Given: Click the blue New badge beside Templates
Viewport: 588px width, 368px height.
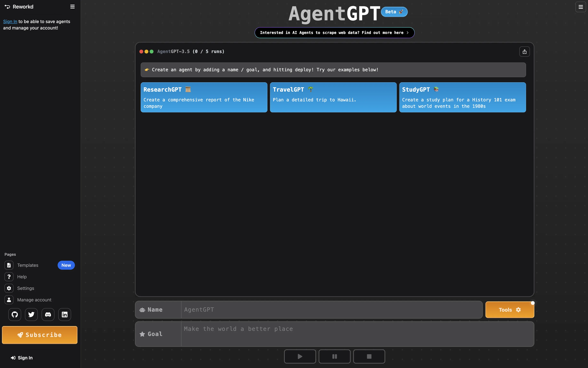Looking at the screenshot, I should point(66,265).
